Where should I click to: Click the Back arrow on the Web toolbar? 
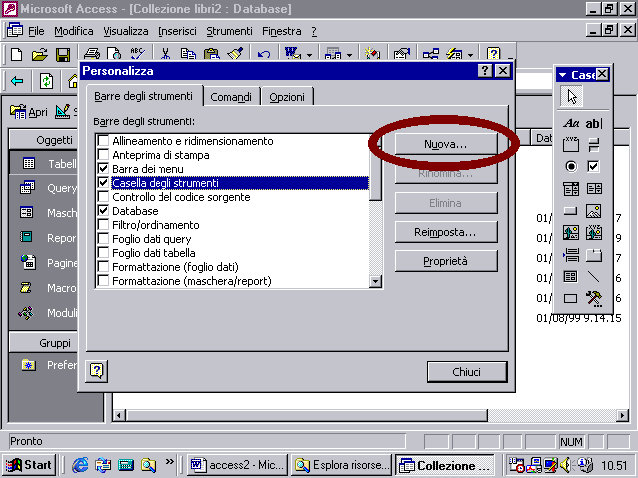click(17, 81)
